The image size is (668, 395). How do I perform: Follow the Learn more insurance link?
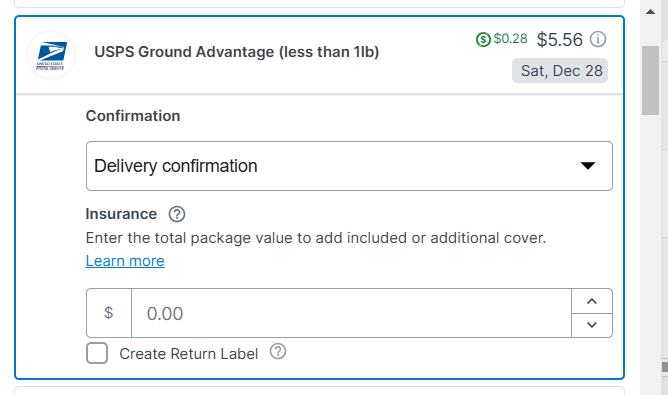pyautogui.click(x=125, y=261)
